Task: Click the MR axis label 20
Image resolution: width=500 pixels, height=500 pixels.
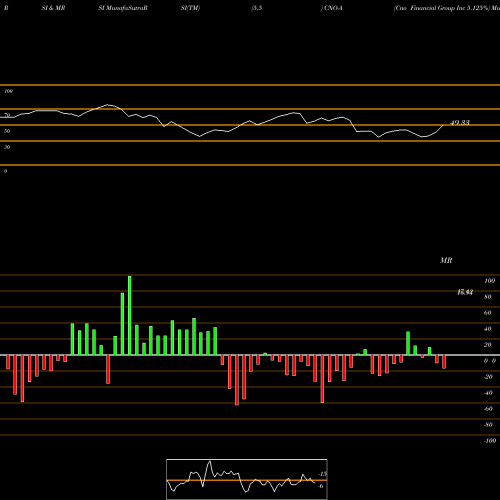Action: 488,345
